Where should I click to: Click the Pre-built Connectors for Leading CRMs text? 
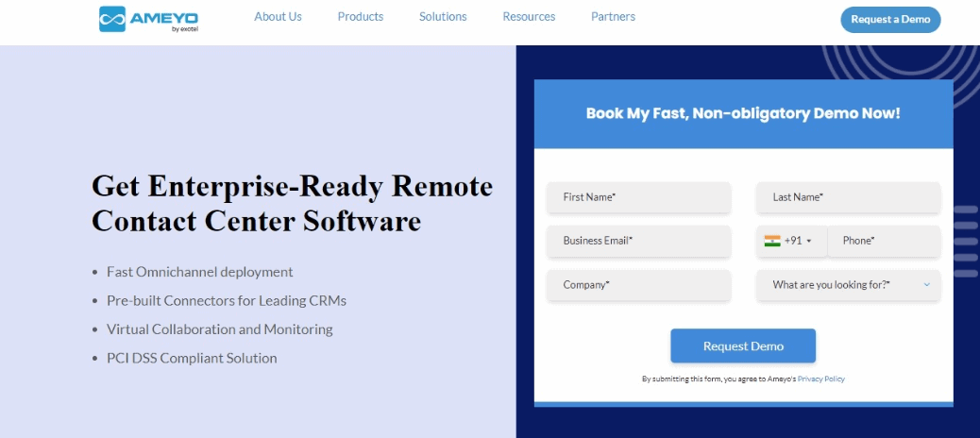coord(227,300)
